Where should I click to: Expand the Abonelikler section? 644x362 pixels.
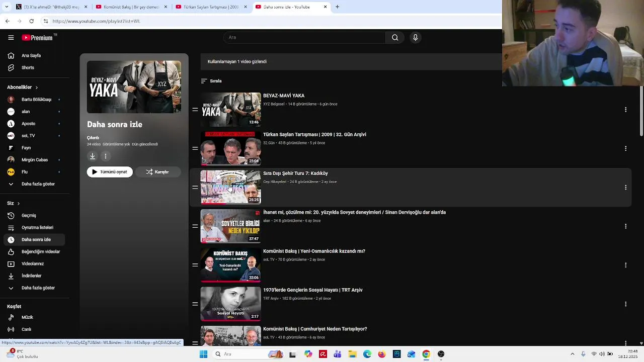click(x=23, y=87)
